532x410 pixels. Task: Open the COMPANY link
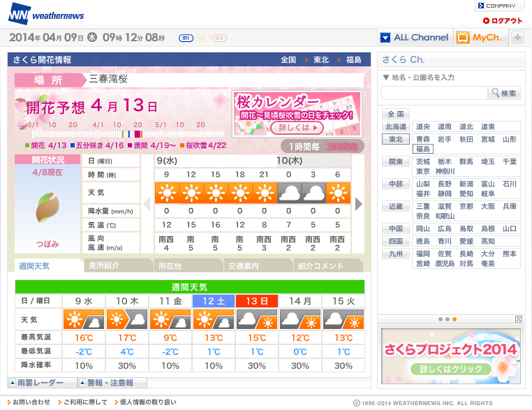pos(496,6)
